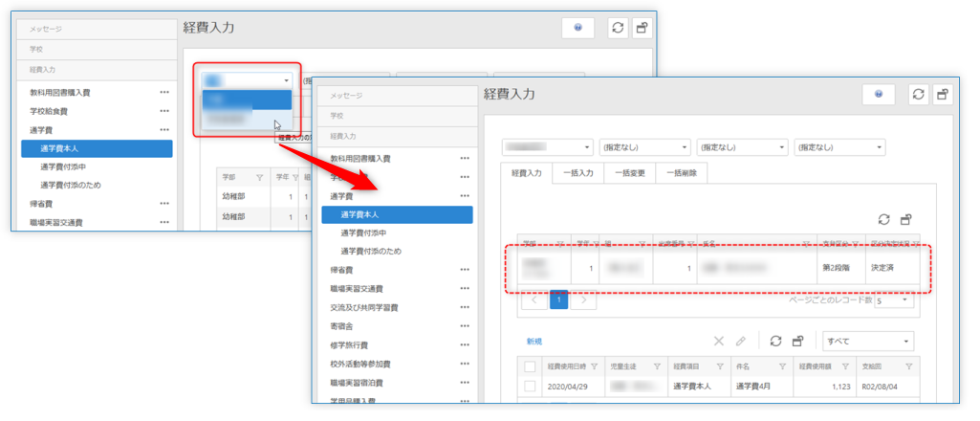The image size is (980, 421).
Task: Click the refresh icon in back window header
Action: 618,28
